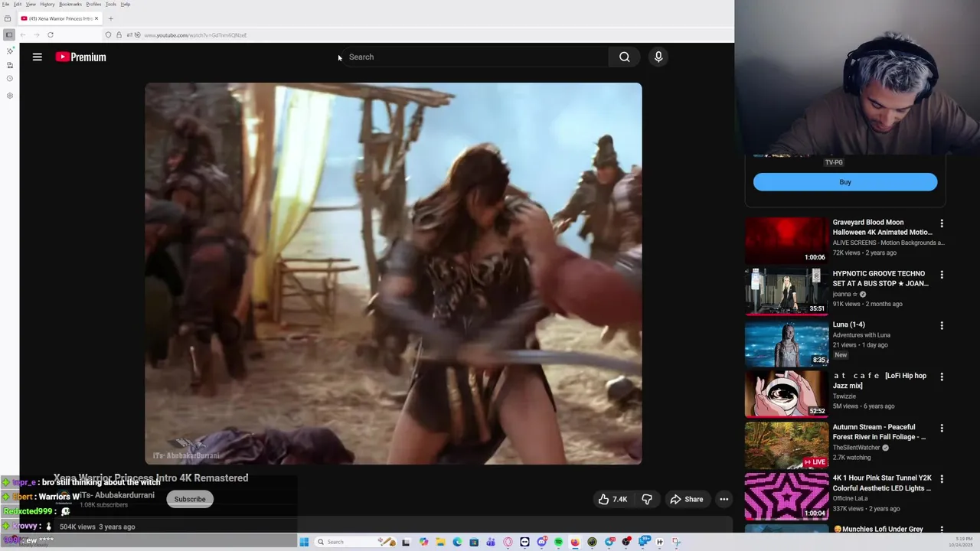This screenshot has width=980, height=551.
Task: Click the Share button
Action: (x=686, y=499)
